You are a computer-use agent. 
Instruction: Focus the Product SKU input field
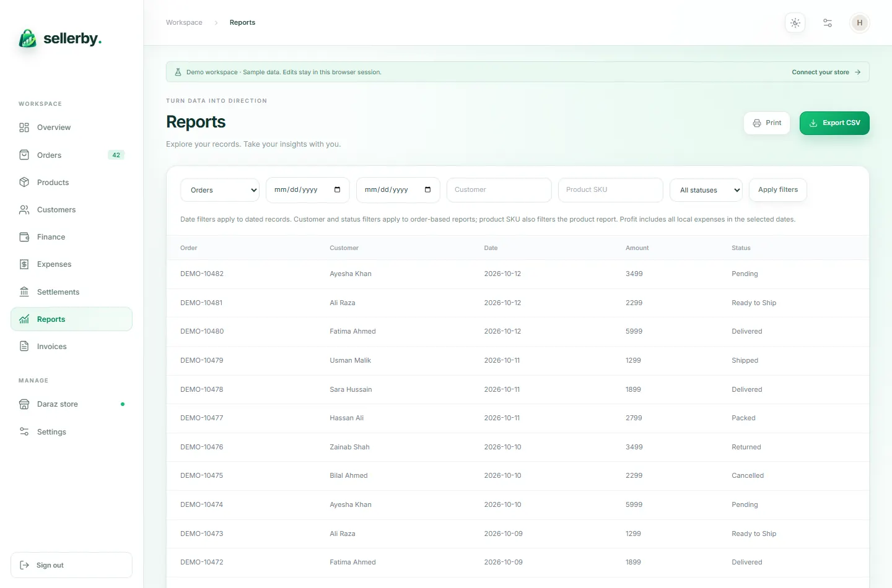[x=611, y=190]
